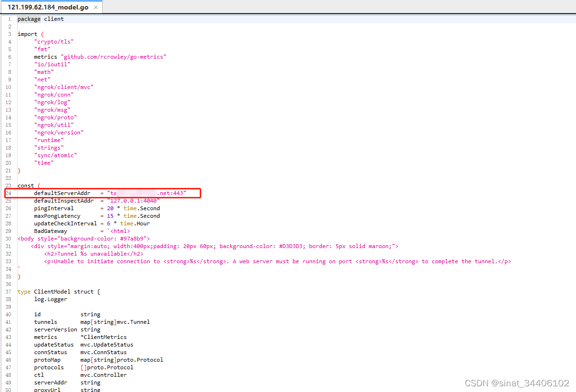Click the "ngrok/util" import string
This screenshot has width=576, height=392.
tap(54, 125)
